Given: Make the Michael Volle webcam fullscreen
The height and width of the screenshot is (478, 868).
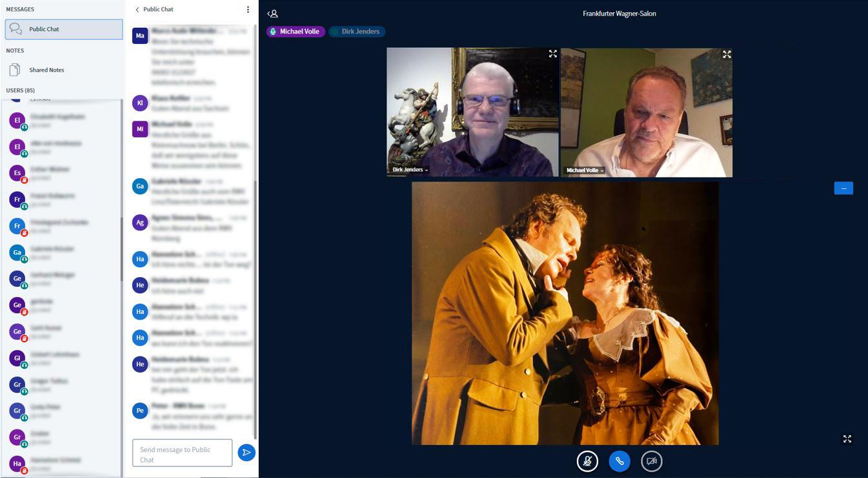Looking at the screenshot, I should (727, 54).
